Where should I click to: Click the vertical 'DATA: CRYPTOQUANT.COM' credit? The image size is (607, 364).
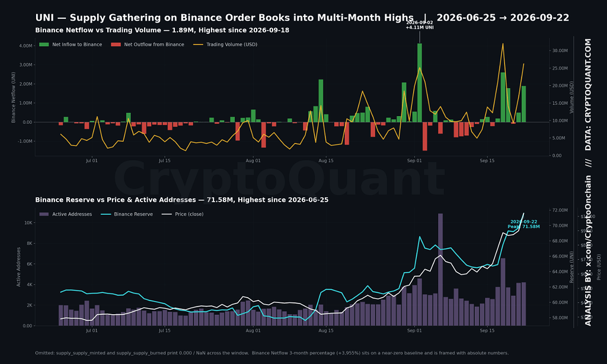click(588, 94)
